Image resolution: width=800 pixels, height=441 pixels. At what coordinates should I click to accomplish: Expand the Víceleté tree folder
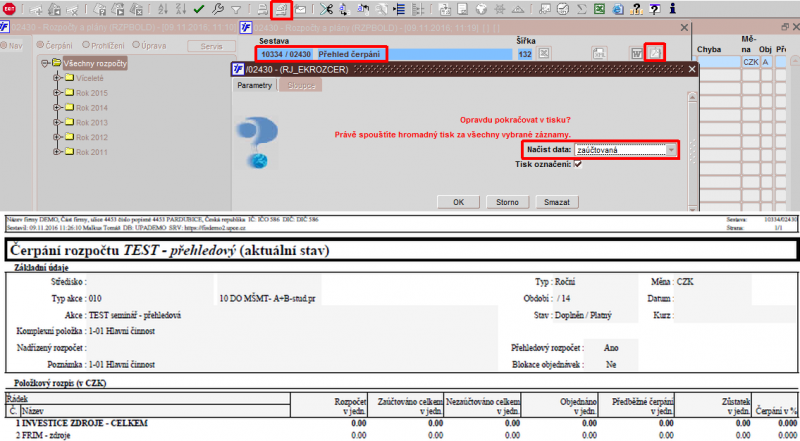click(56, 78)
